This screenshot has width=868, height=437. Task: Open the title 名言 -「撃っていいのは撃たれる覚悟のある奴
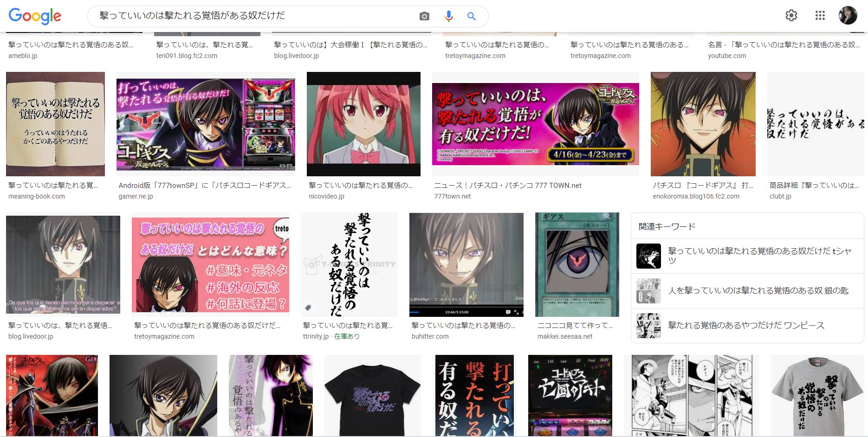784,45
